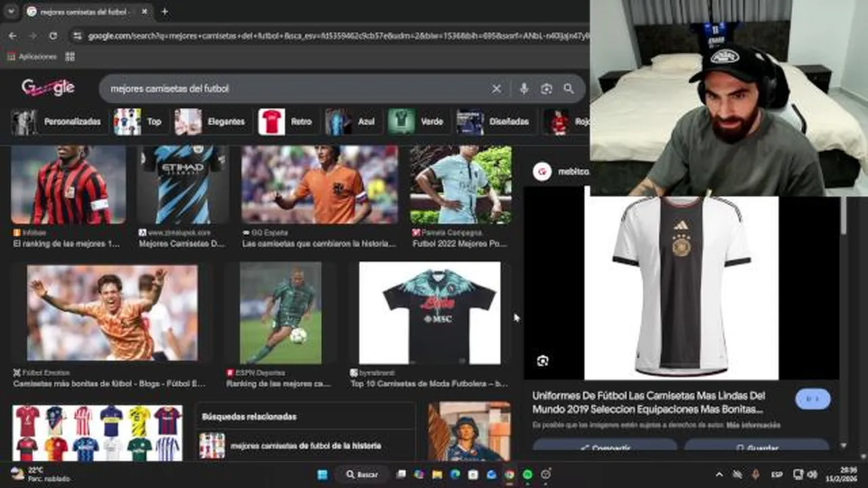Filter images by the Retro chip
Image resolution: width=868 pixels, height=488 pixels.
(x=285, y=122)
